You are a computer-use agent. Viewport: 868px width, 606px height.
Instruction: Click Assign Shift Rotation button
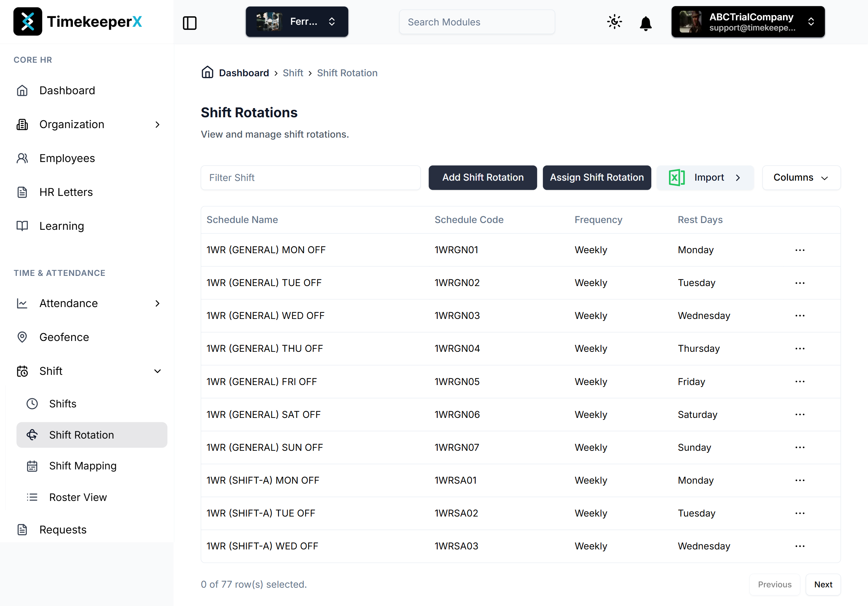click(596, 178)
